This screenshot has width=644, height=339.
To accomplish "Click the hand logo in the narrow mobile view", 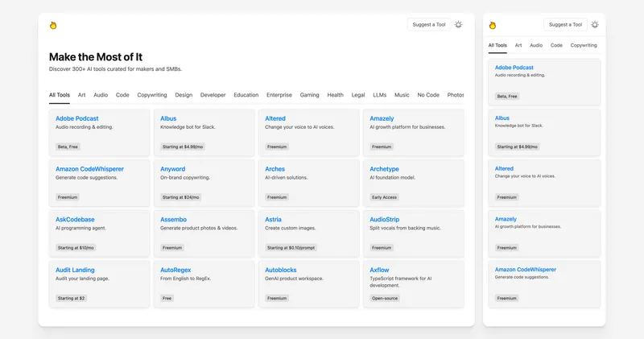I will tap(493, 25).
